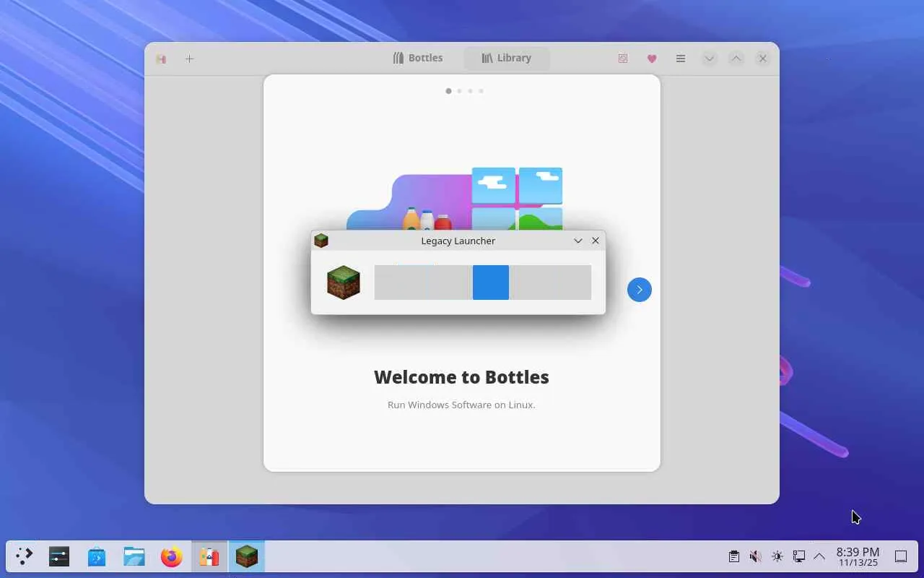Click the Show Desktop button in the panel
This screenshot has height=578, width=924.
coord(901,556)
